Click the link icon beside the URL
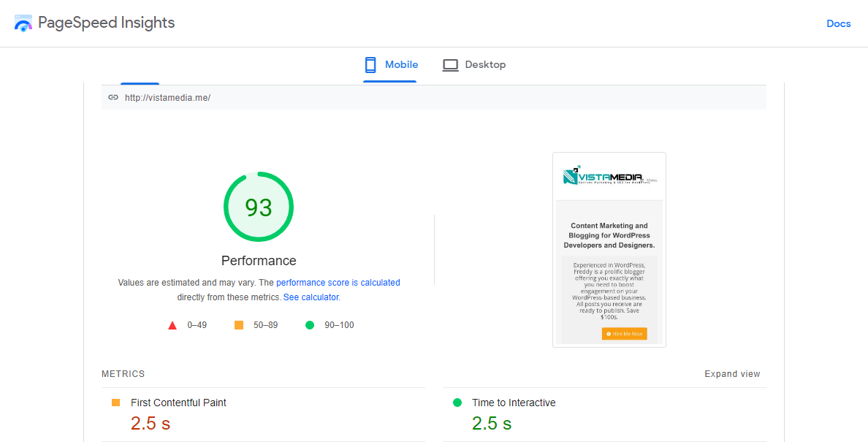868x442 pixels. click(x=113, y=97)
